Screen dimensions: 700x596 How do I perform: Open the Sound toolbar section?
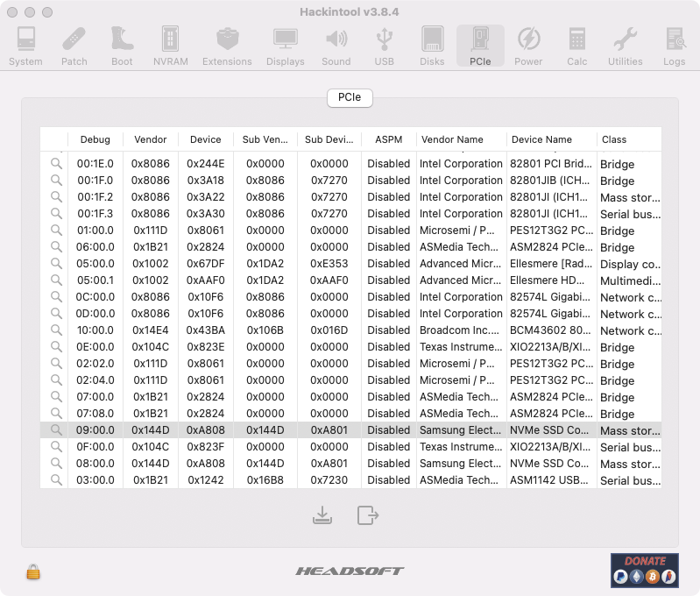336,46
